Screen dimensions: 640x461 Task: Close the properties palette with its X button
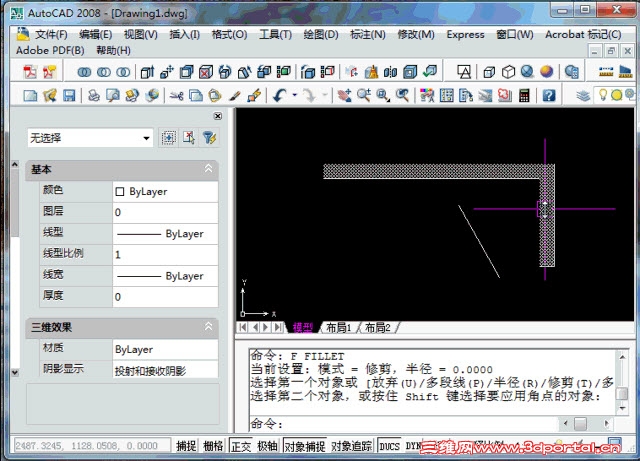(x=218, y=116)
